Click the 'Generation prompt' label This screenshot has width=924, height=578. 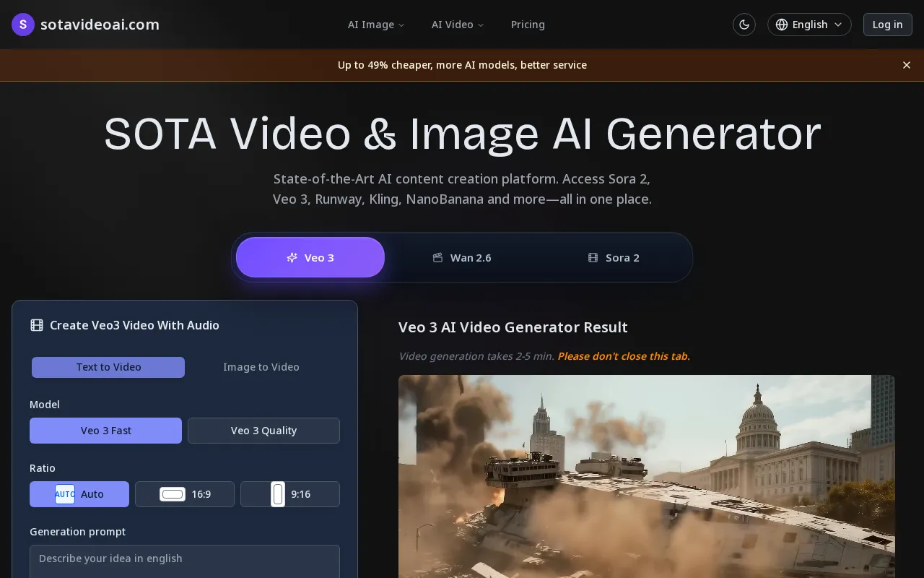(77, 532)
